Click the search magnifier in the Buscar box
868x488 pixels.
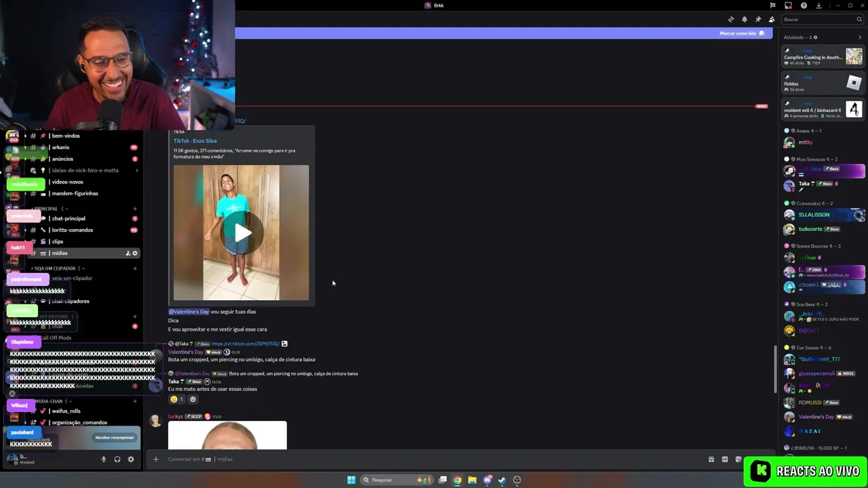(x=859, y=19)
